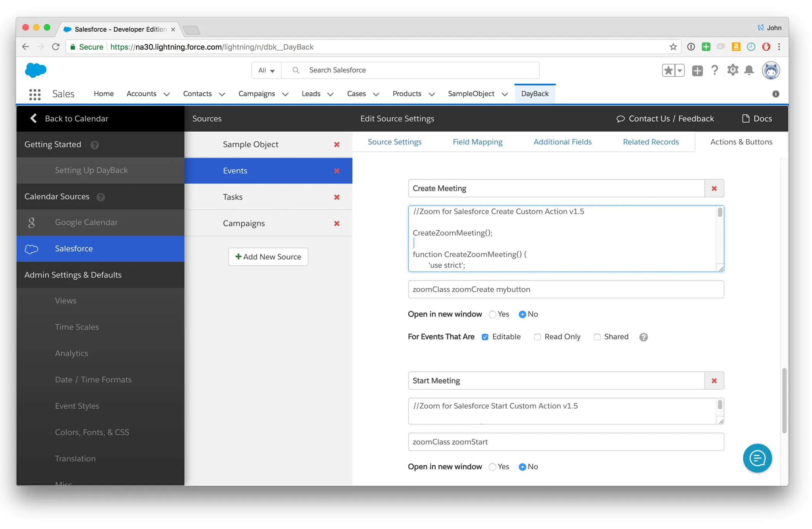Screen dimensions: 812x529
Task: Remove the Start Meeting action
Action: [714, 381]
